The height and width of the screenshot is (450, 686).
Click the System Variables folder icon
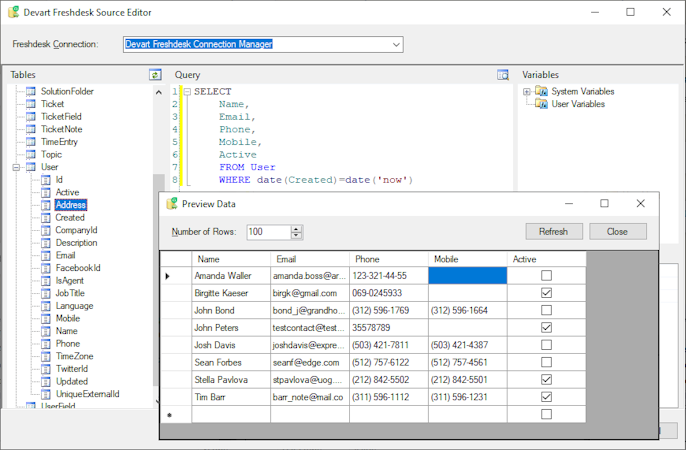point(541,91)
